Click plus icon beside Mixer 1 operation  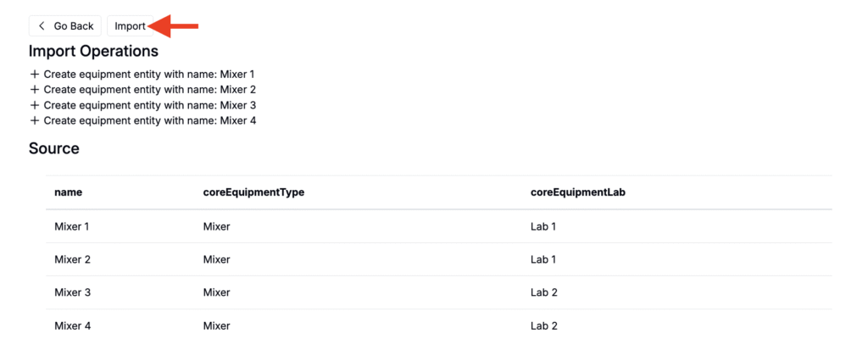point(35,75)
